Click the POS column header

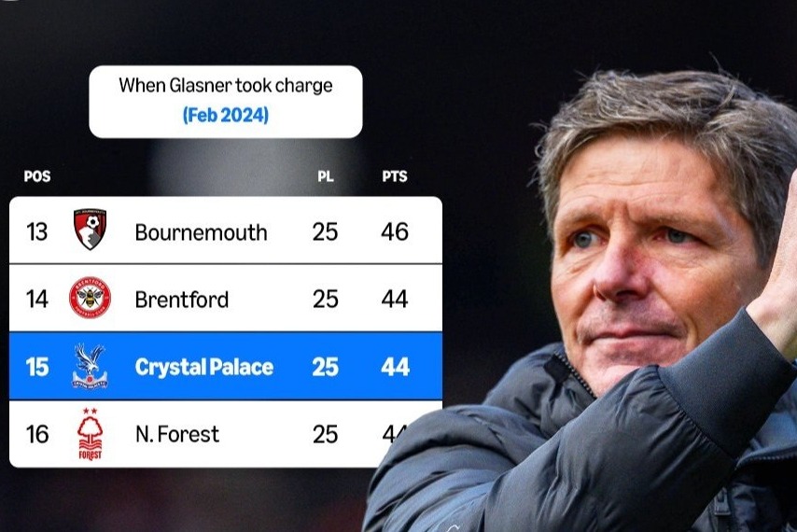(x=37, y=176)
